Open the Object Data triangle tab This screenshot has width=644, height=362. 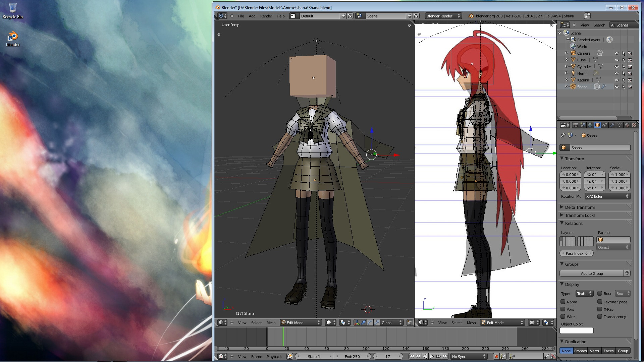tap(620, 125)
